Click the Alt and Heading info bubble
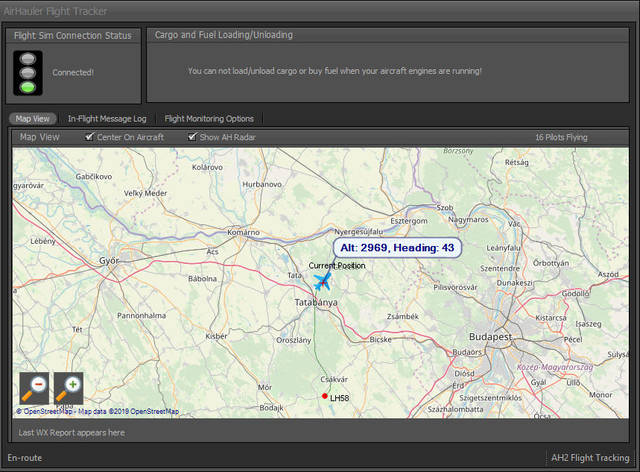This screenshot has width=640, height=472. pos(397,248)
